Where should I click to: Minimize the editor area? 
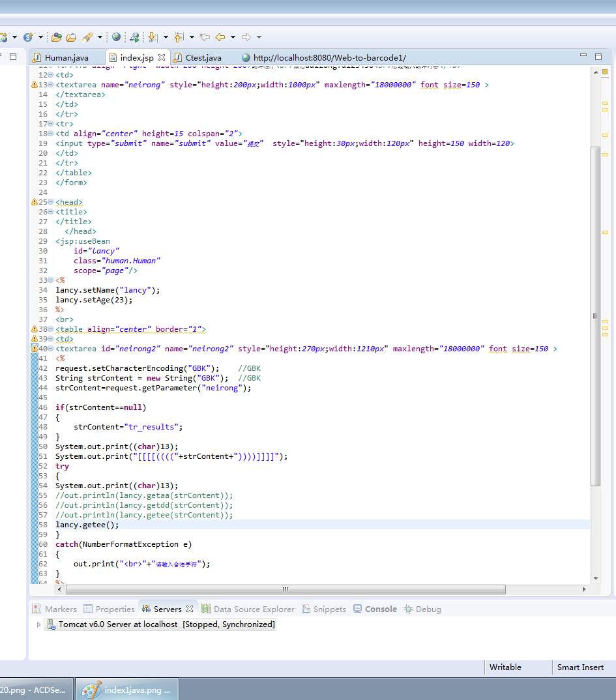pos(583,55)
